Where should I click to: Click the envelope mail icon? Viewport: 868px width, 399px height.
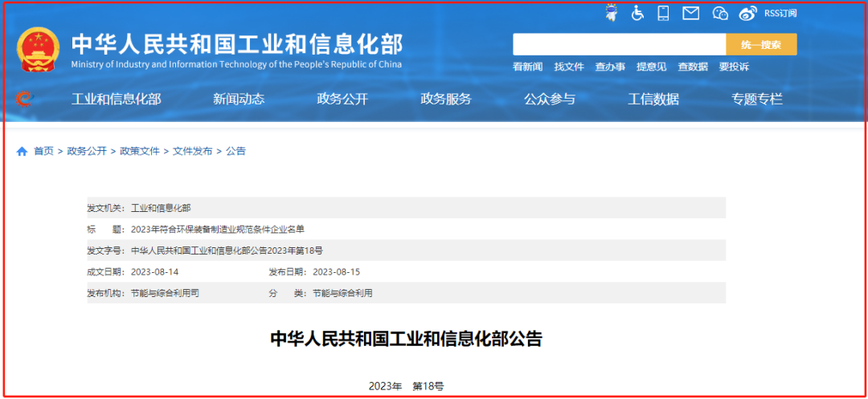click(x=691, y=14)
